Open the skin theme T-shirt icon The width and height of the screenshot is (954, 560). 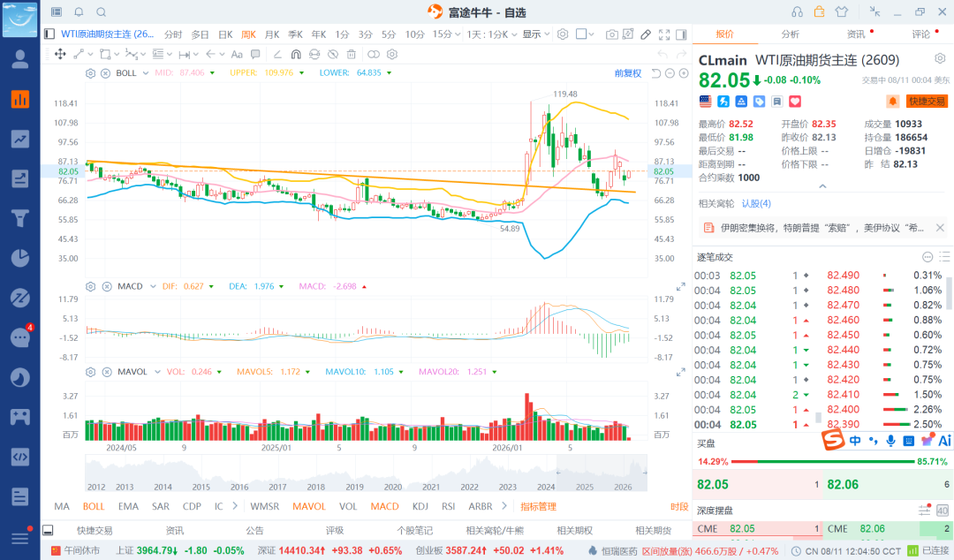842,11
